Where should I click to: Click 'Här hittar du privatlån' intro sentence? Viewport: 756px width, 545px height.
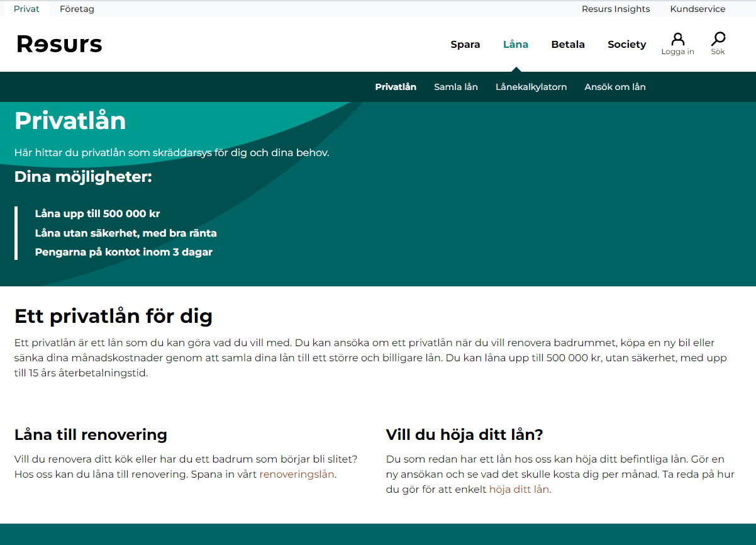point(172,153)
